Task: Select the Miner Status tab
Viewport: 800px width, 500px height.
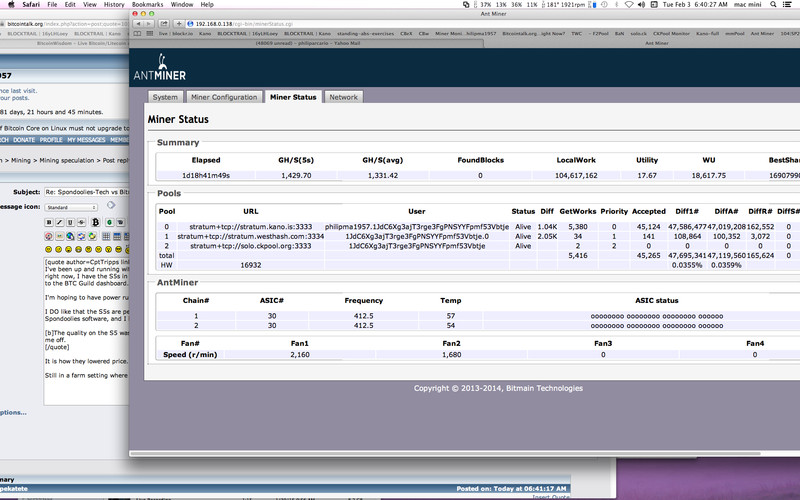Action: (293, 97)
